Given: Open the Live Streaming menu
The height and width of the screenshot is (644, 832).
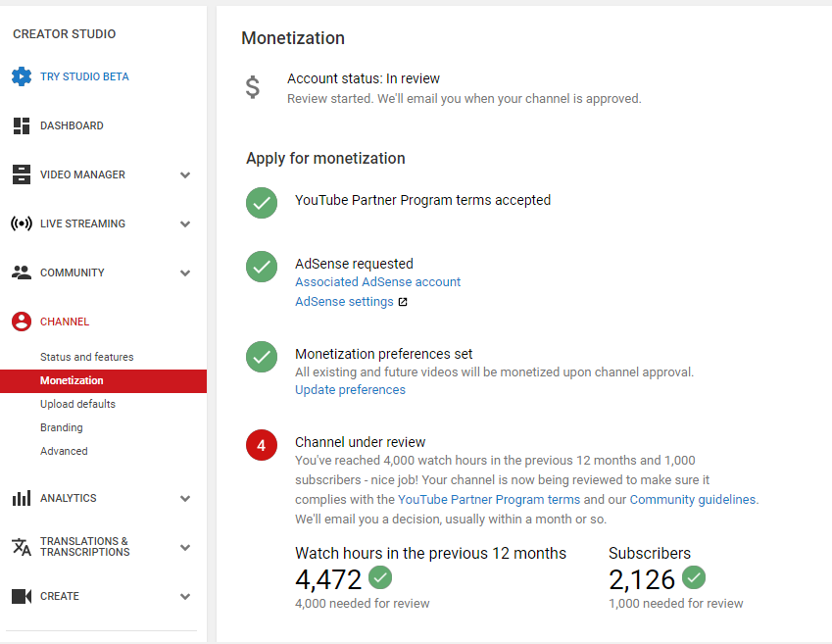Looking at the screenshot, I should (x=82, y=223).
